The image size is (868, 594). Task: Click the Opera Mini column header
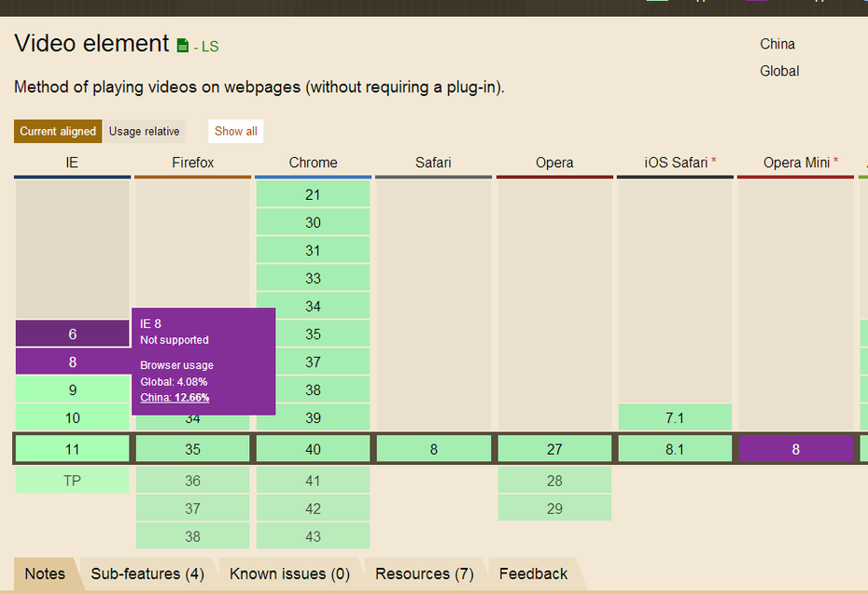(x=795, y=163)
